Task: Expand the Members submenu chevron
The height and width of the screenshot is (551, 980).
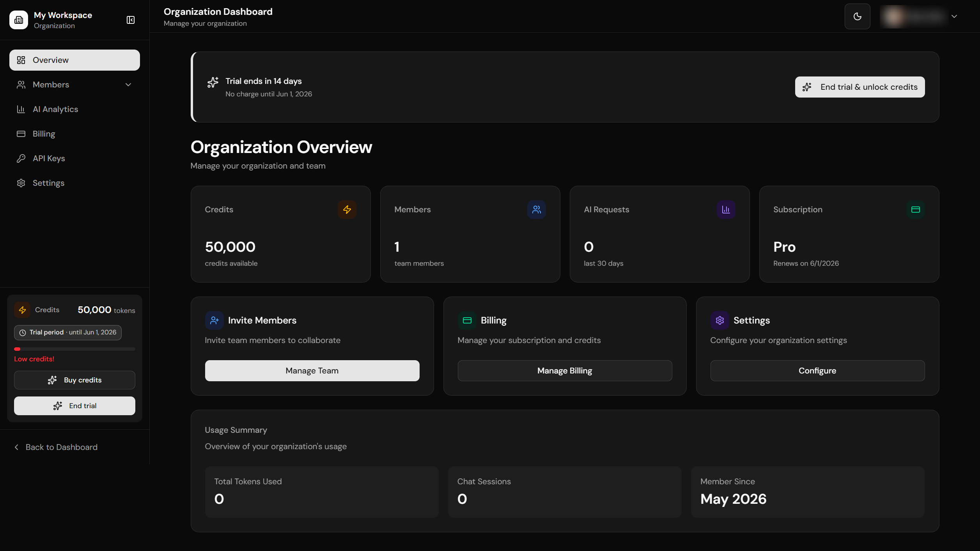Action: point(128,85)
